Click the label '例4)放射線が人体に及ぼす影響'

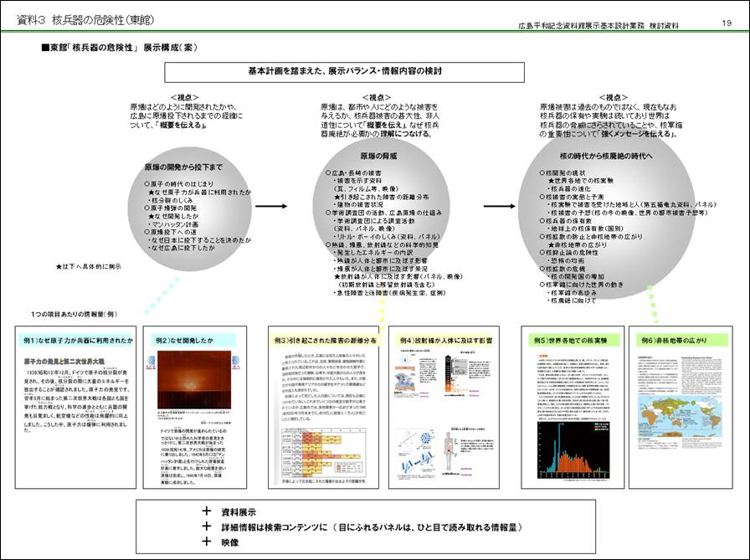click(x=445, y=341)
